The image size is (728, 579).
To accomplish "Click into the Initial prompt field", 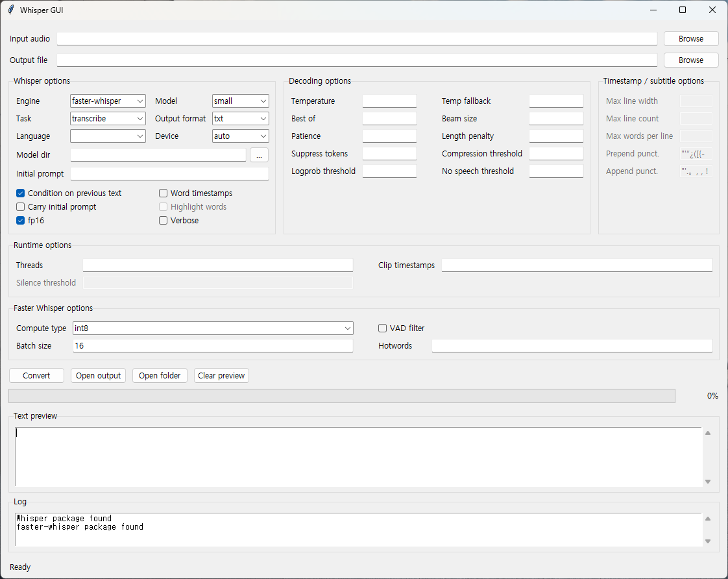I will (x=169, y=174).
